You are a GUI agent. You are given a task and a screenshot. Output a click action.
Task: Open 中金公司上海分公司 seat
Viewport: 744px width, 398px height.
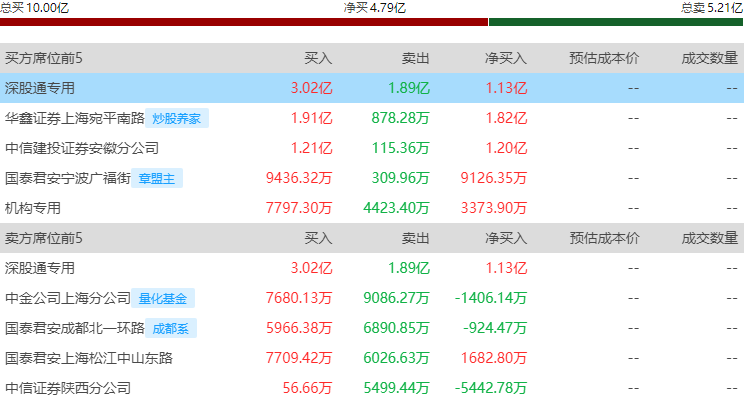coord(67,298)
